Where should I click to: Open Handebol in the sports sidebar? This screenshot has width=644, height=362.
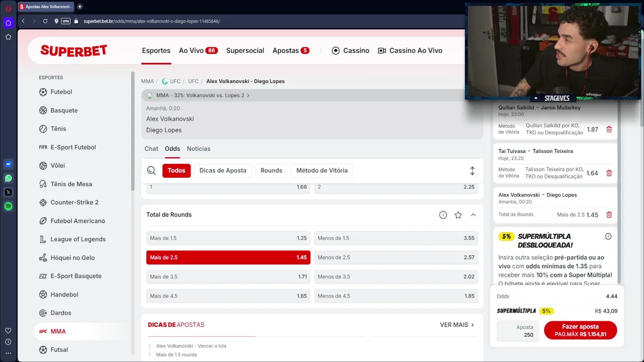click(x=64, y=295)
